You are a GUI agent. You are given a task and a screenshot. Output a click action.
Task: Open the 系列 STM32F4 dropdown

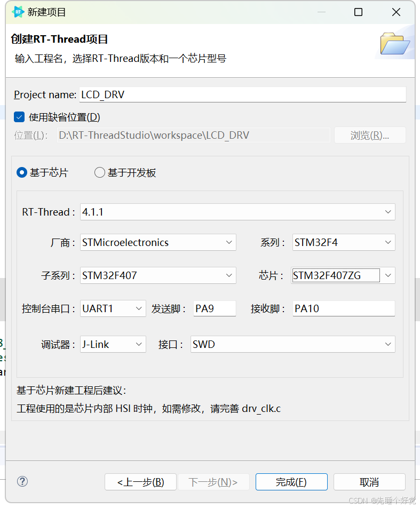click(x=344, y=242)
